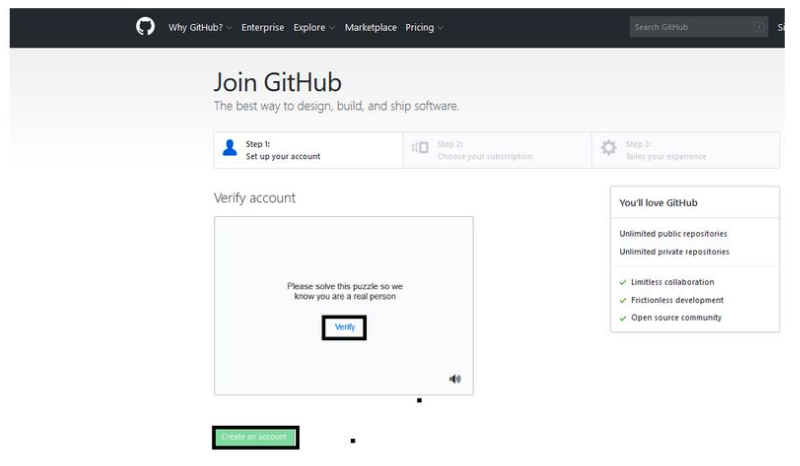Click Unlimited private repositories text

coord(674,252)
